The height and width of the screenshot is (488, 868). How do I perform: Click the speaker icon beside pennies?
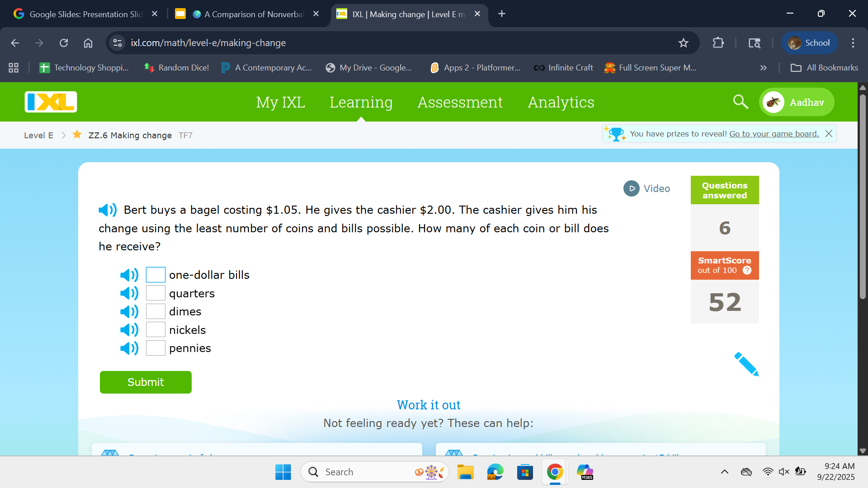pos(129,348)
